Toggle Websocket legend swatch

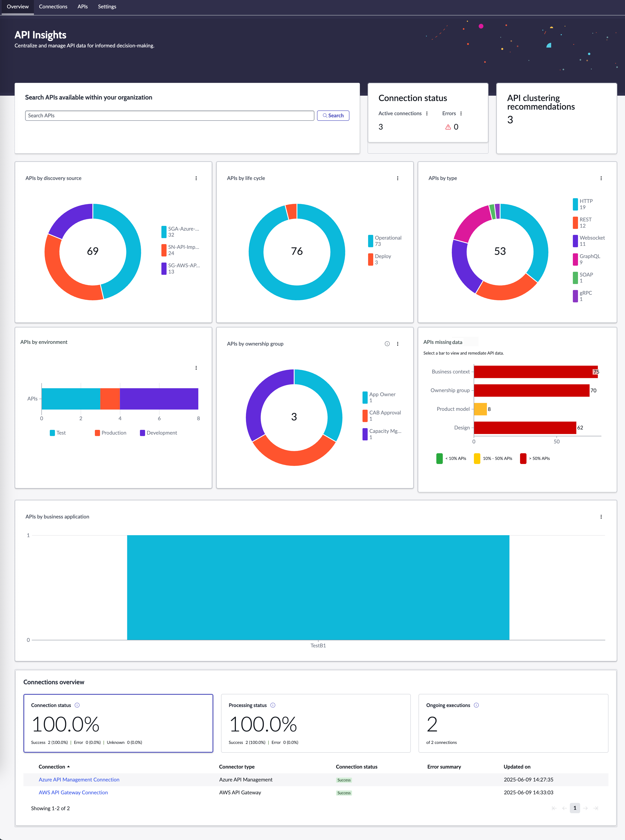[x=575, y=241]
